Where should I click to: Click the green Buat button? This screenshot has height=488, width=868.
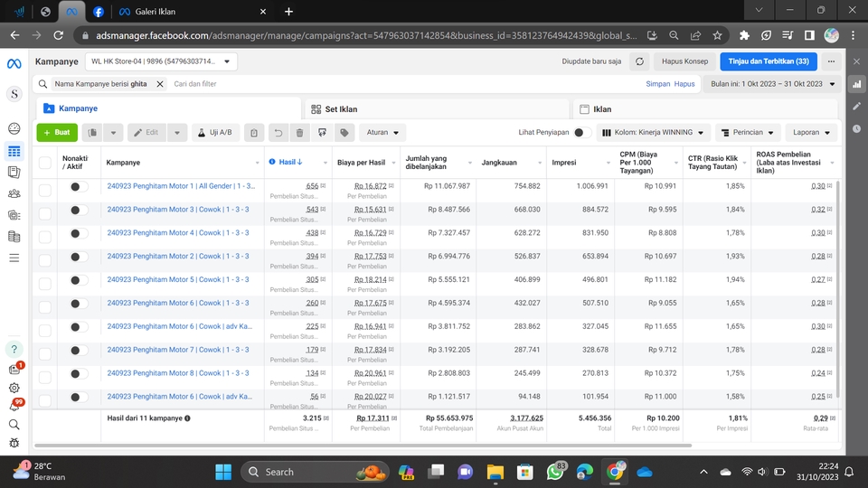tap(57, 132)
